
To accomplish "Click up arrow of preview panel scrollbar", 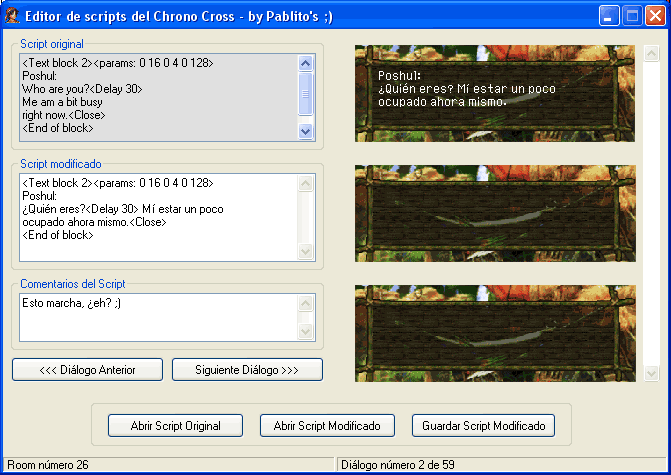I will [x=651, y=53].
